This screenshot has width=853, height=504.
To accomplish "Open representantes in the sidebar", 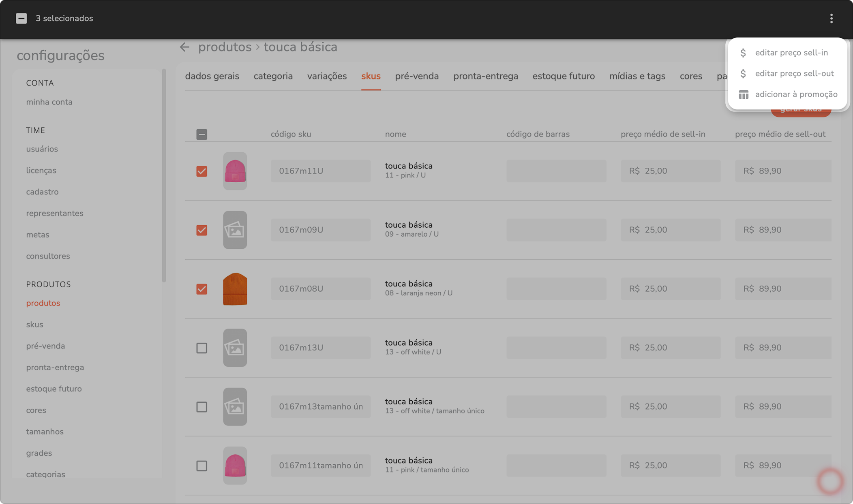I will [x=55, y=214].
